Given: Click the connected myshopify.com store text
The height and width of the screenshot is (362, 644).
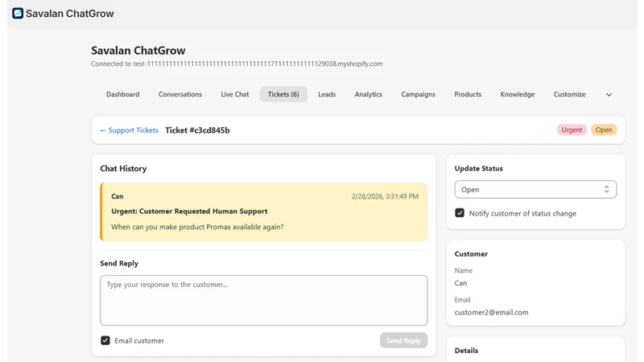Looking at the screenshot, I should click(x=237, y=64).
